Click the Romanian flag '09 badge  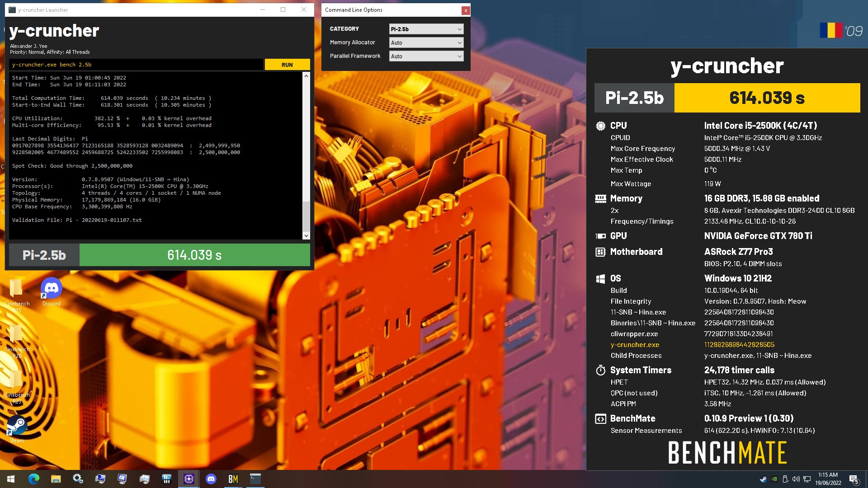[841, 31]
